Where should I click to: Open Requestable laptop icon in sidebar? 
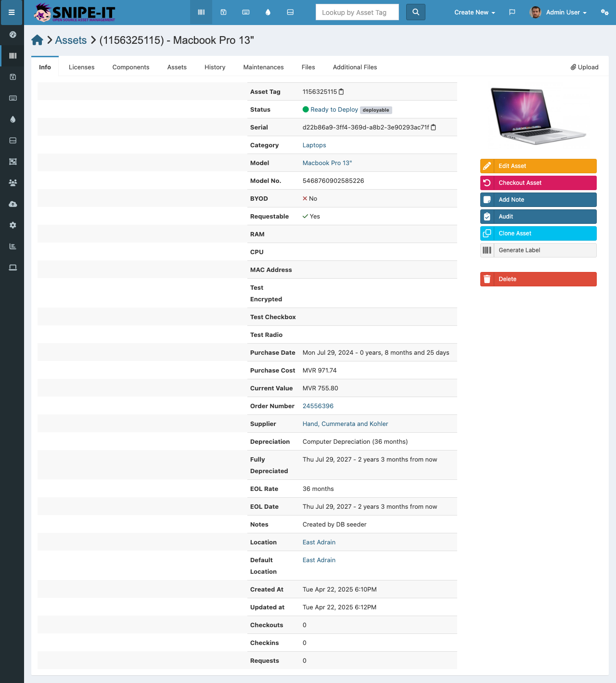(x=13, y=268)
